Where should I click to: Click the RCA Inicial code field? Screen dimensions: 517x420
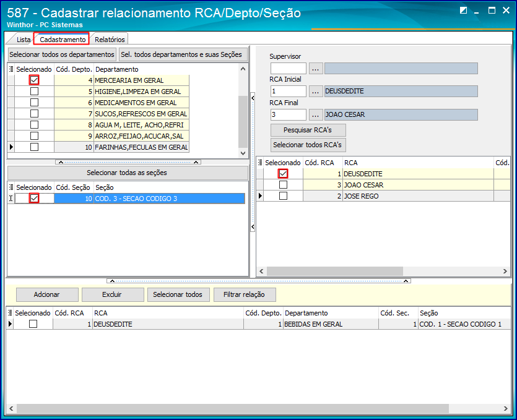(x=288, y=92)
